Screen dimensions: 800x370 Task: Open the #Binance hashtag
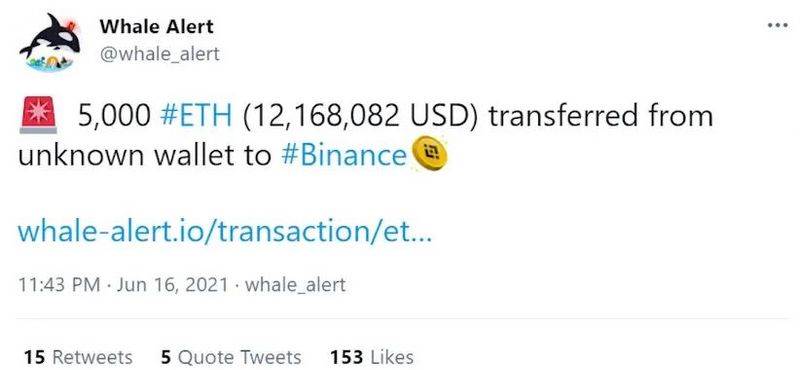(344, 155)
